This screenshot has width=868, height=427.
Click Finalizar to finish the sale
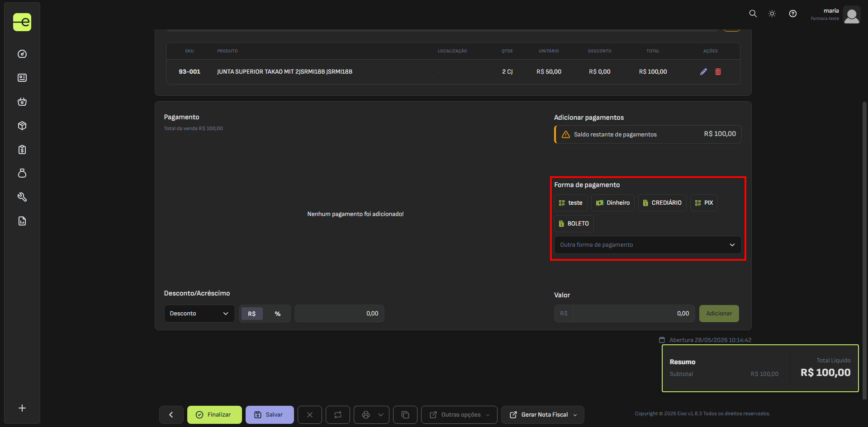(x=214, y=415)
